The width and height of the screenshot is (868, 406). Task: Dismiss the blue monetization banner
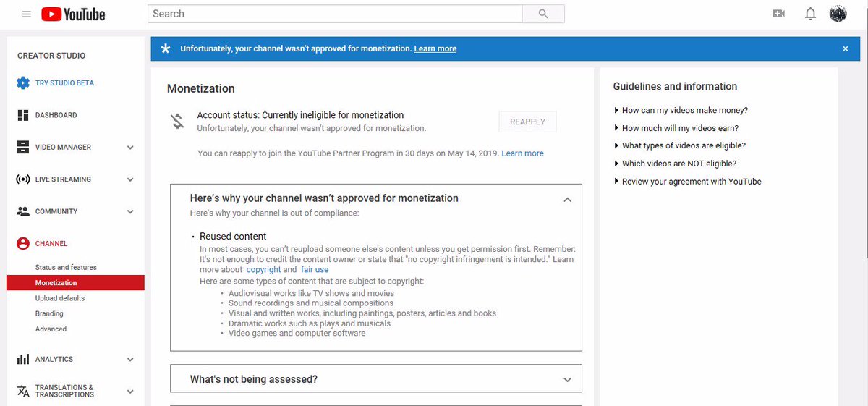845,48
